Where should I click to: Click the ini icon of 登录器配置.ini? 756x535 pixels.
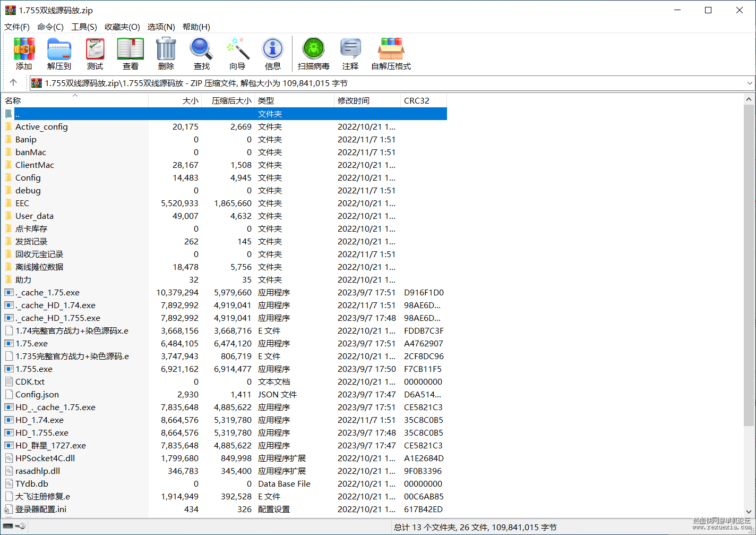(x=8, y=509)
